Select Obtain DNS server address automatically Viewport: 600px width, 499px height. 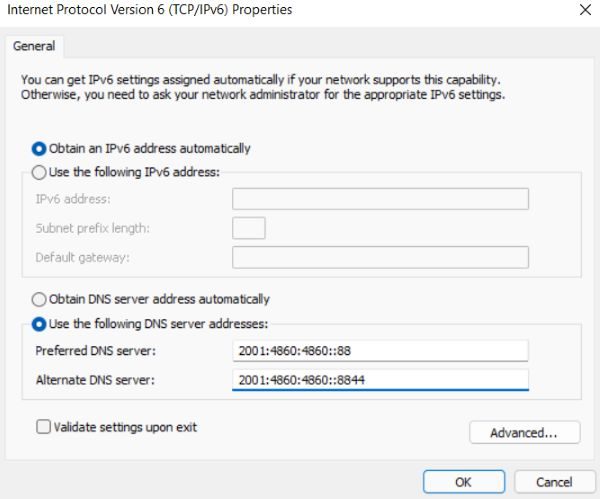41,299
